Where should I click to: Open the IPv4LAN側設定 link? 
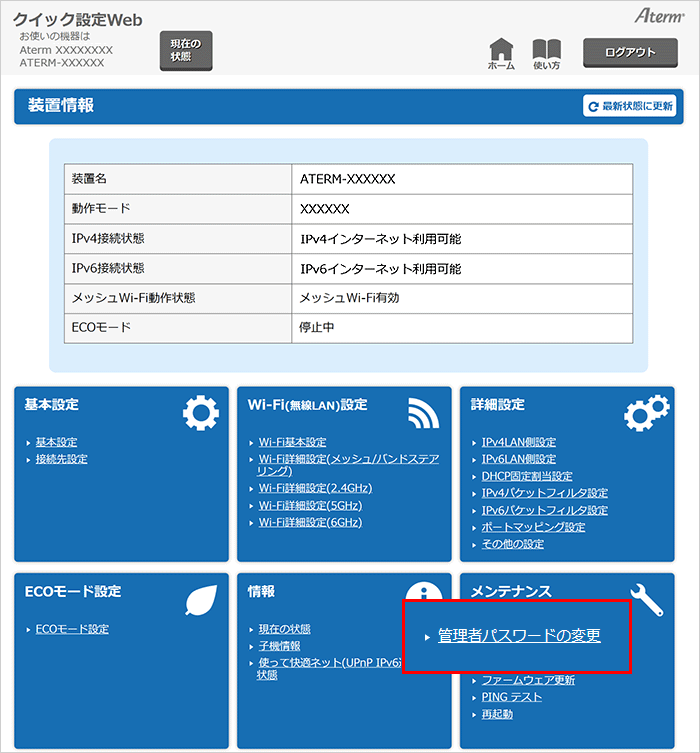[x=519, y=442]
